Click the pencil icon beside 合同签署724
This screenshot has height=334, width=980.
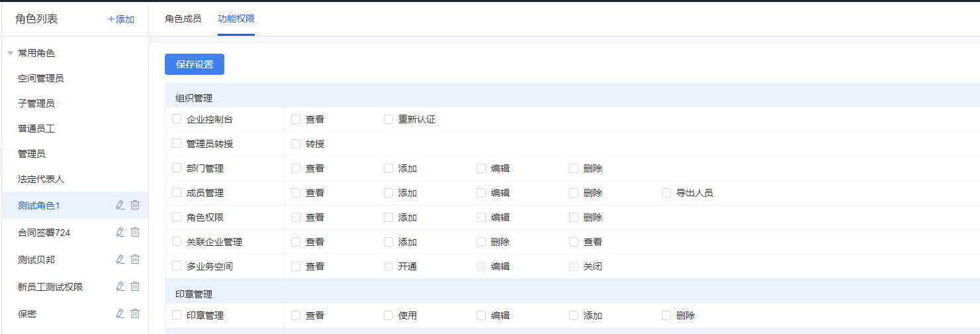click(120, 233)
